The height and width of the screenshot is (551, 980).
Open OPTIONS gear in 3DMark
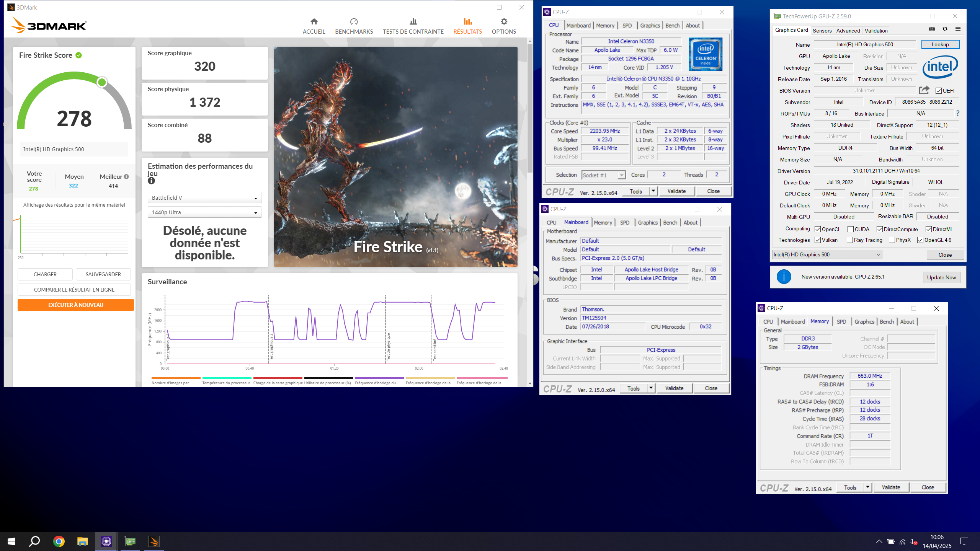(x=504, y=21)
